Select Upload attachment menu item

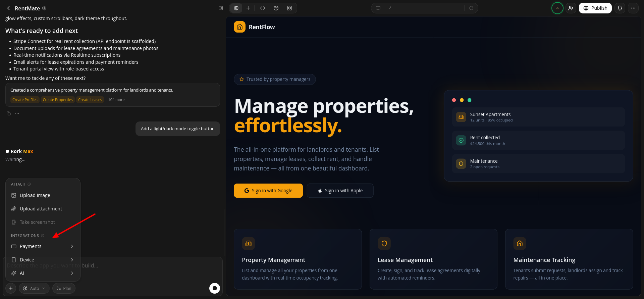43,209
